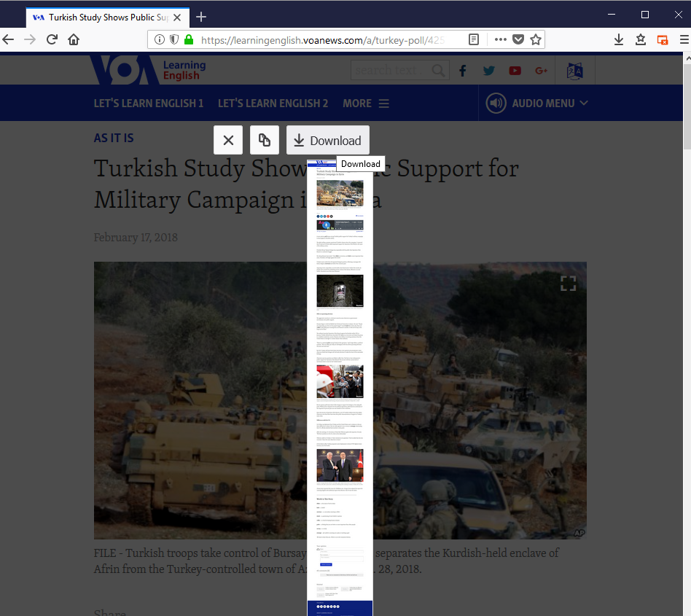
Task: Toggle reader view in address bar
Action: pyautogui.click(x=474, y=40)
